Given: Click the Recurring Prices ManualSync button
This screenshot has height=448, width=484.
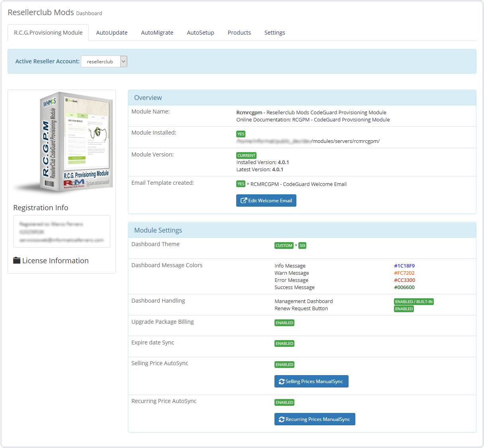Looking at the screenshot, I should click(315, 419).
